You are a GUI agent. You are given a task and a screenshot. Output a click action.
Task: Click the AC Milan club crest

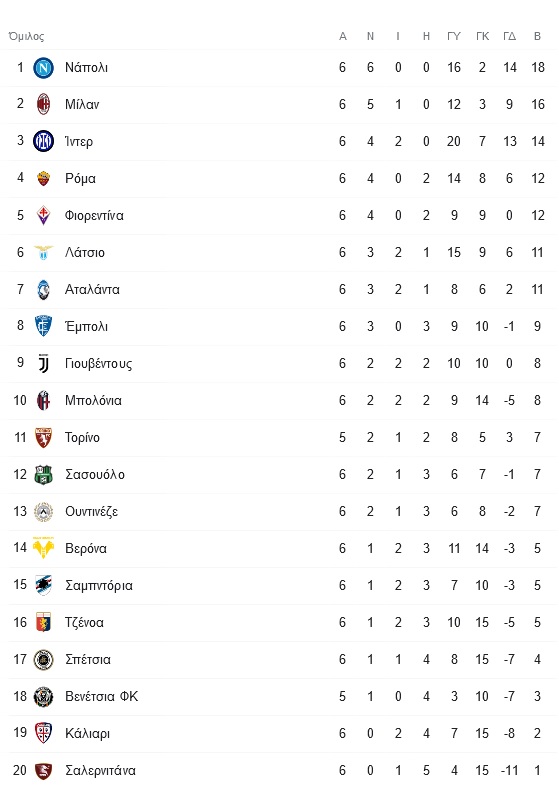(x=44, y=104)
